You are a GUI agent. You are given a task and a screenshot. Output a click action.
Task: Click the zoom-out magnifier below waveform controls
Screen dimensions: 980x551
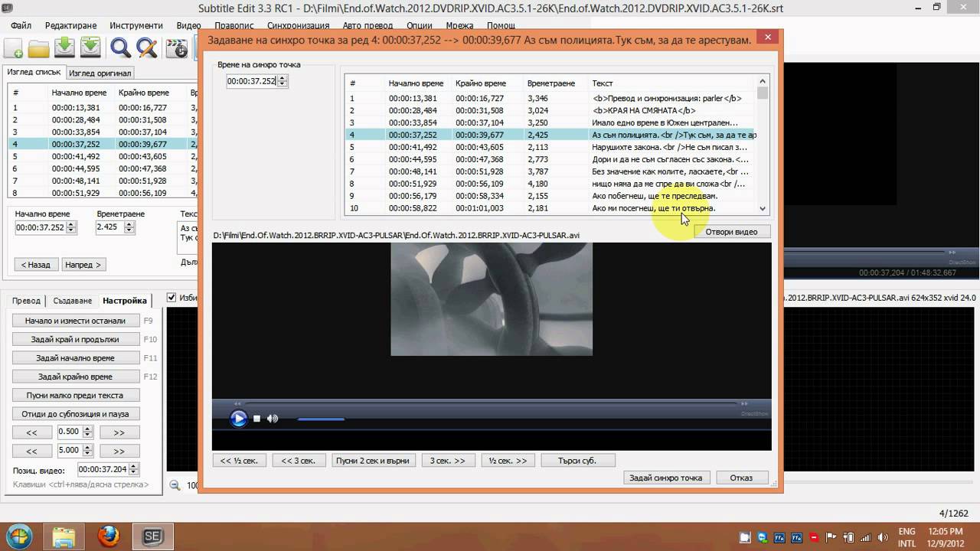tap(175, 484)
